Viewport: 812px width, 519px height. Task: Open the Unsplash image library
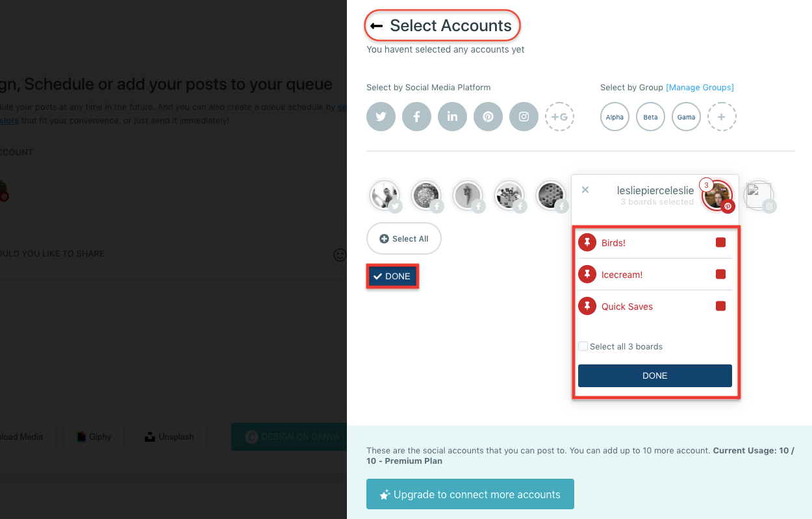(x=169, y=437)
